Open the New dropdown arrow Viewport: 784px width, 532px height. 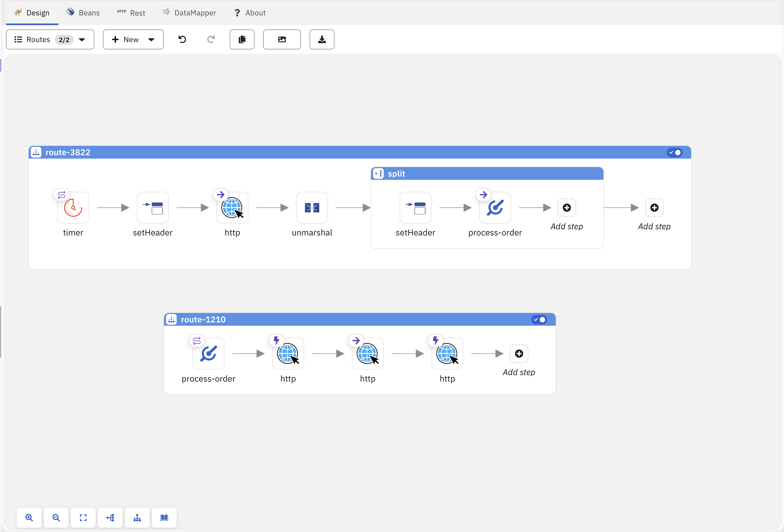click(152, 39)
